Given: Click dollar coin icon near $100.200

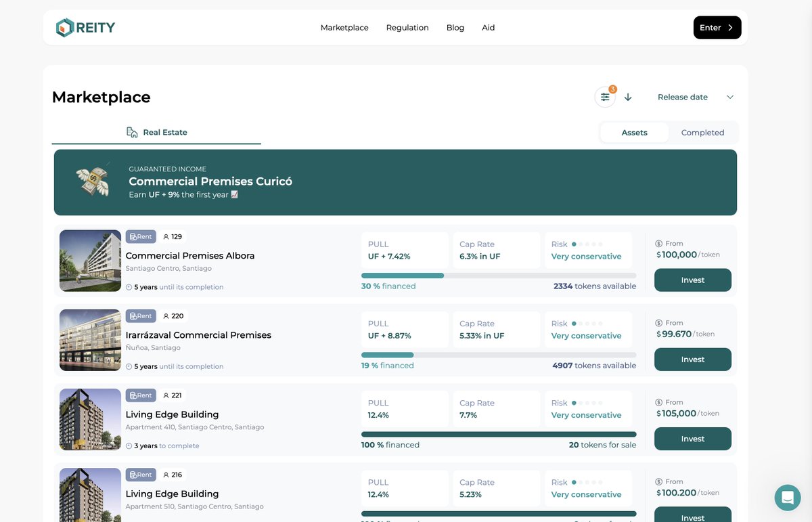Looking at the screenshot, I should (659, 481).
